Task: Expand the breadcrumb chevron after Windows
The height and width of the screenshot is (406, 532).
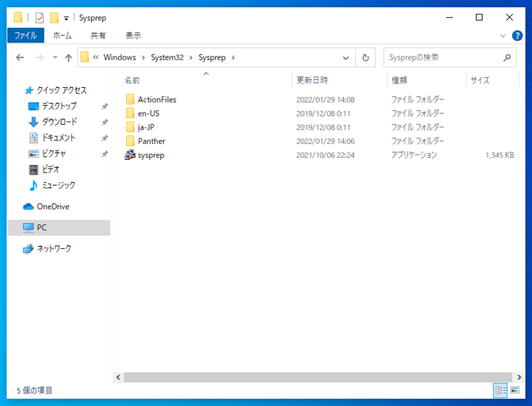Action: tap(144, 58)
